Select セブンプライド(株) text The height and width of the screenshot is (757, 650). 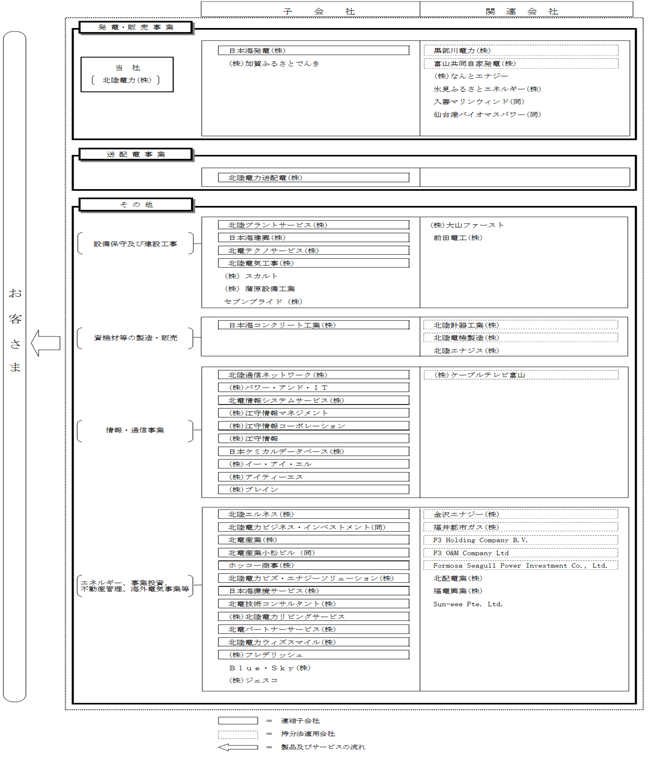click(x=263, y=302)
